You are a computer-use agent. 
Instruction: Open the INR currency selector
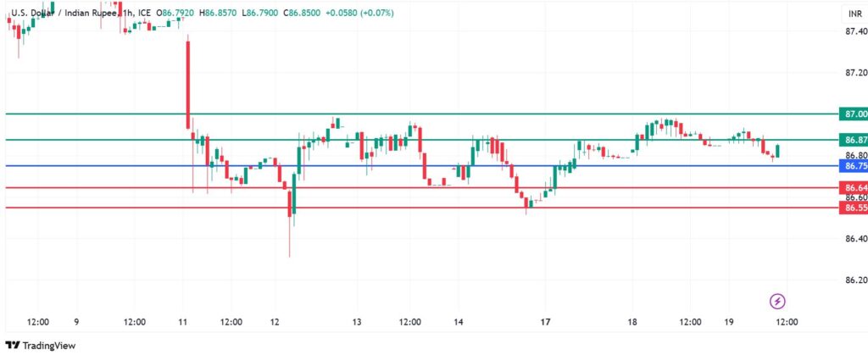point(854,14)
